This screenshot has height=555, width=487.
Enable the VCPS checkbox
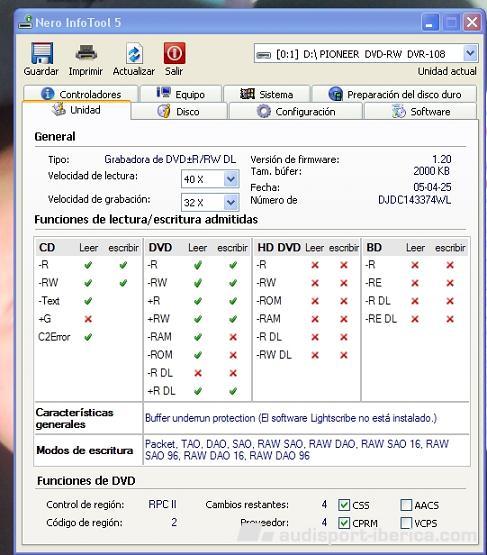406,523
